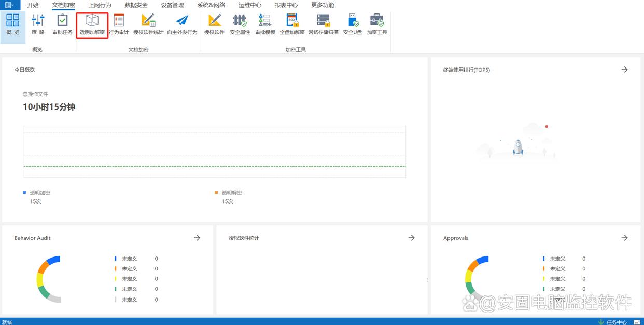Open the 加密工具 briefcase icon

(x=377, y=24)
